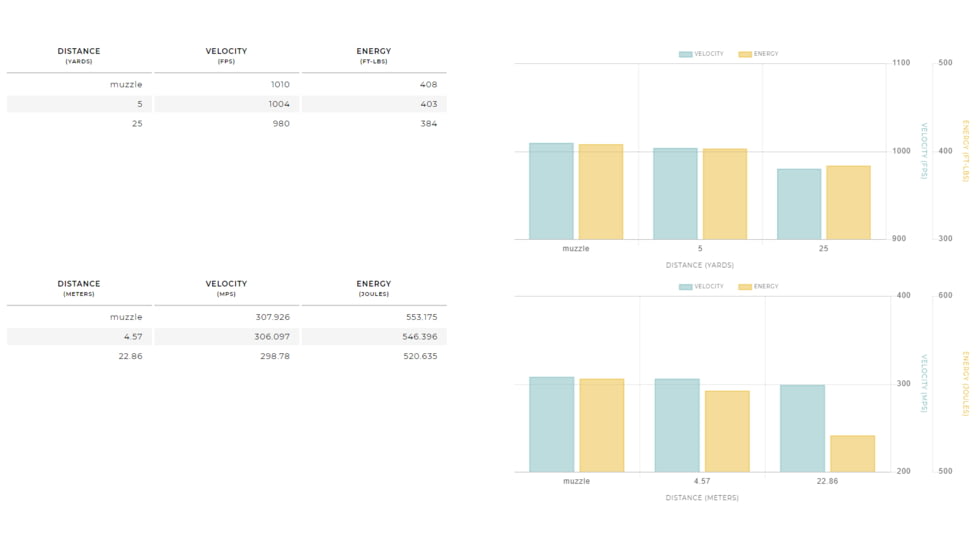Click the Energy (FT-LBS) column header
The image size is (978, 550).
coord(374,55)
